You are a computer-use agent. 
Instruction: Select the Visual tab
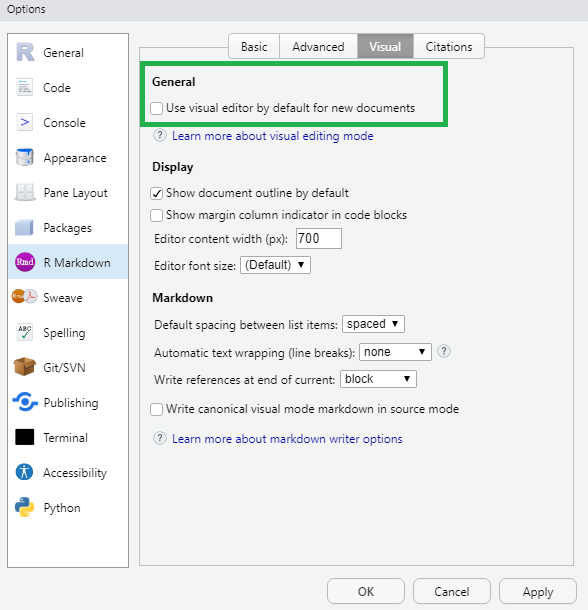click(385, 47)
